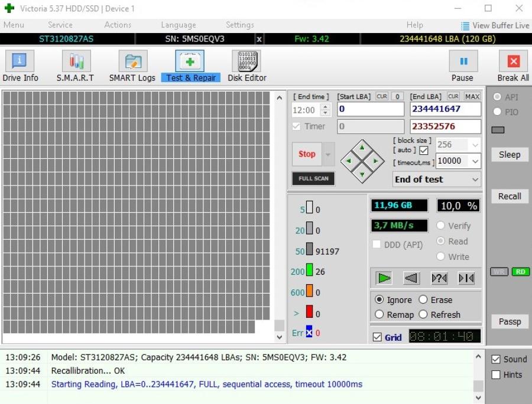Click the reverse scan direction arrow

click(x=411, y=278)
